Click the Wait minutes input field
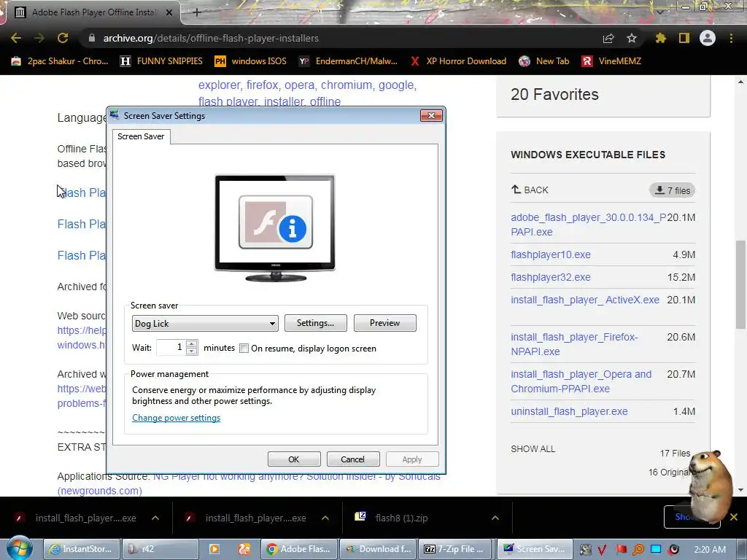 [x=171, y=348]
